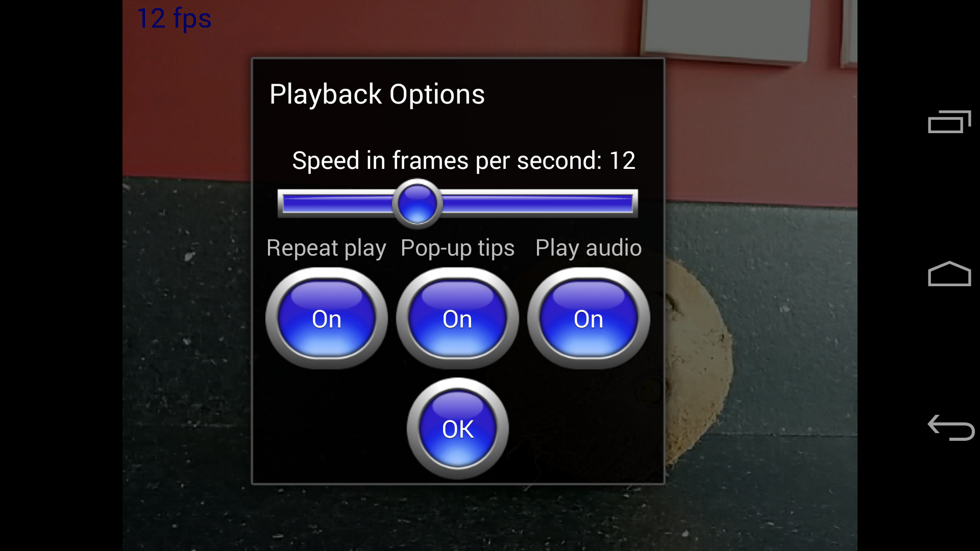
Task: Turn off Pop-up tips
Action: point(457,318)
